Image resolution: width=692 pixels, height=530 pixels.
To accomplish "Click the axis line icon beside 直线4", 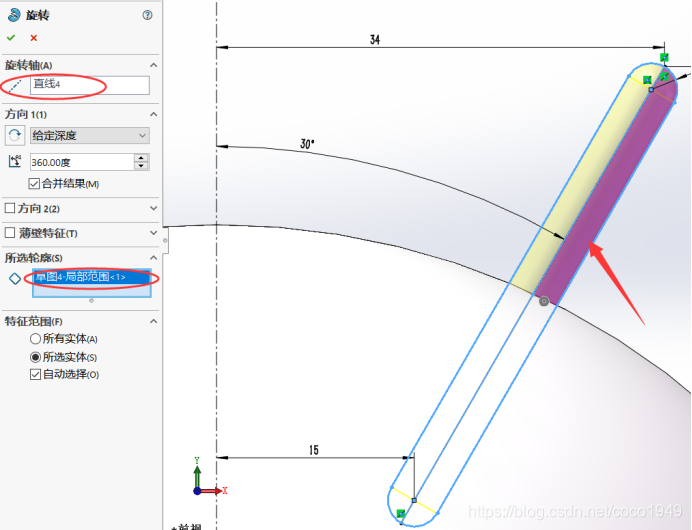I will click(x=15, y=85).
